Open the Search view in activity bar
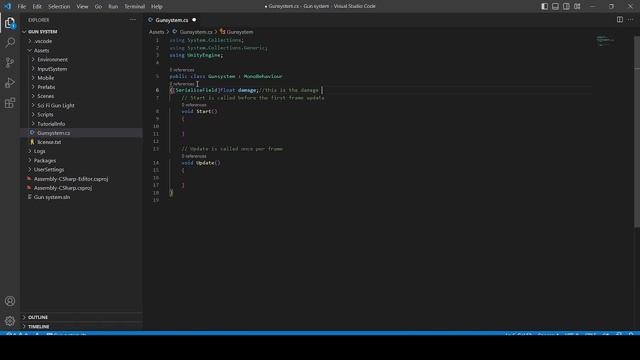The image size is (640, 360). [x=10, y=42]
